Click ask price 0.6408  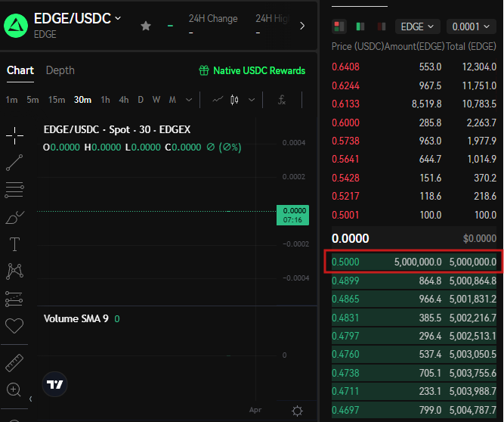pyautogui.click(x=345, y=67)
